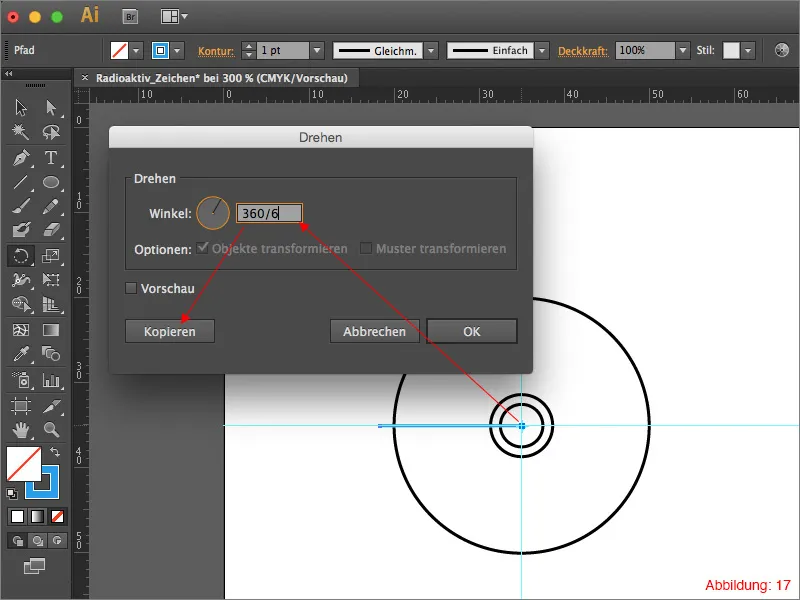
Task: Set paint mode to Gradient
Action: click(x=37, y=517)
